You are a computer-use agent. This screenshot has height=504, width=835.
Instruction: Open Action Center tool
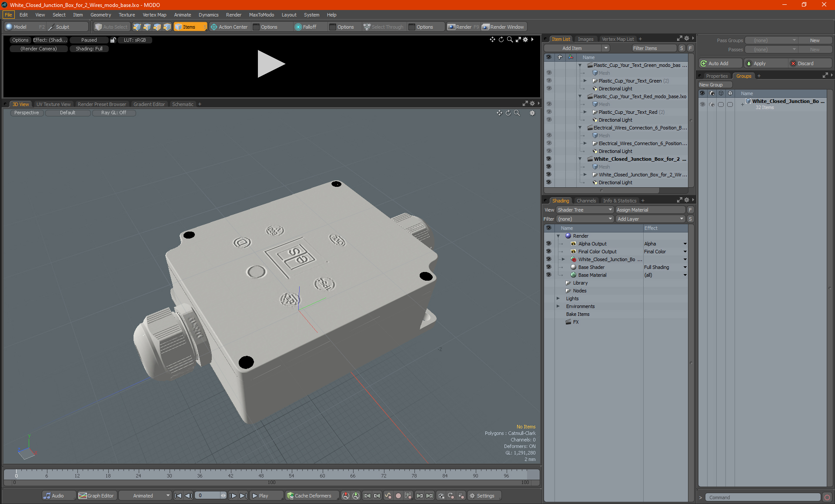point(229,27)
